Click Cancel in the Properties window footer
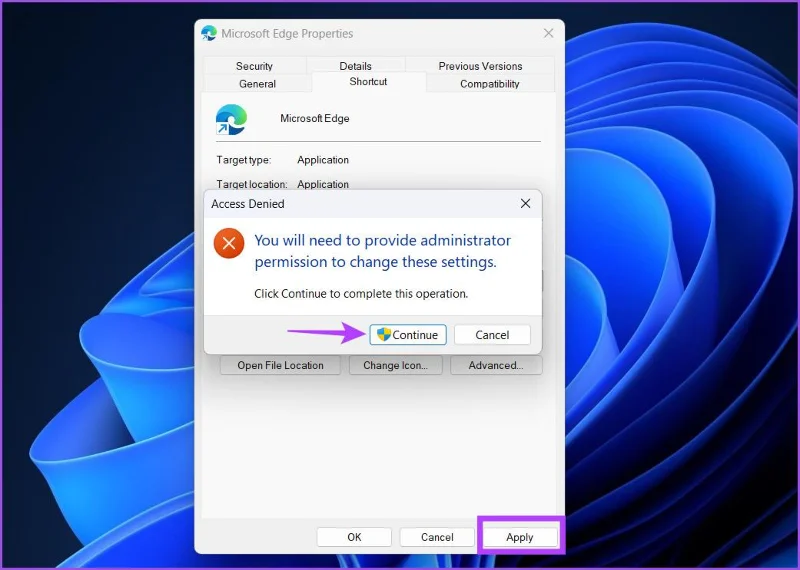This screenshot has width=800, height=570. [437, 537]
